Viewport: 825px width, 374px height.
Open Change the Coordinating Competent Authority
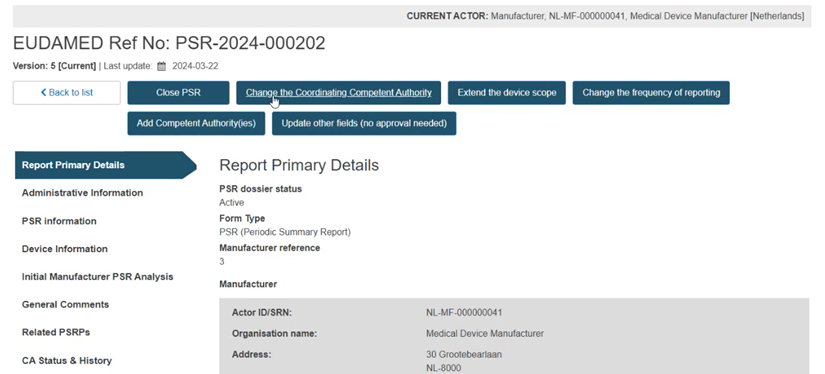pyautogui.click(x=338, y=93)
